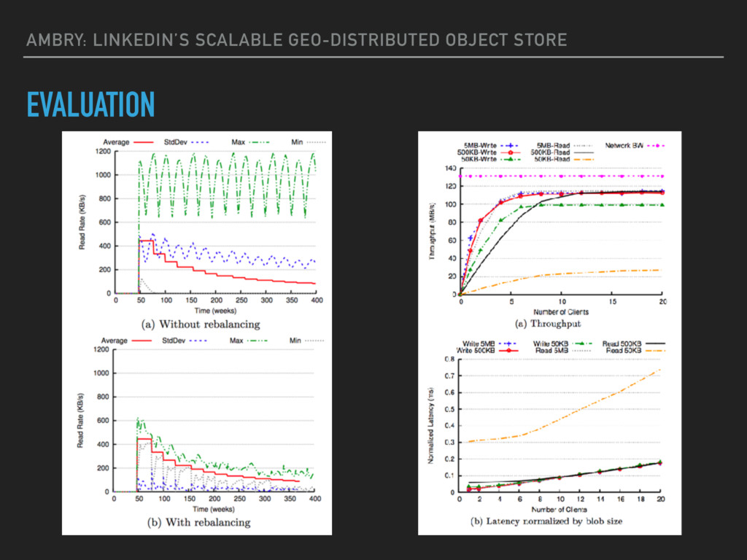Screen dimensions: 747x560
Task: Select "5MB-Write" legend entry in Throughput chart
Action: (480, 146)
